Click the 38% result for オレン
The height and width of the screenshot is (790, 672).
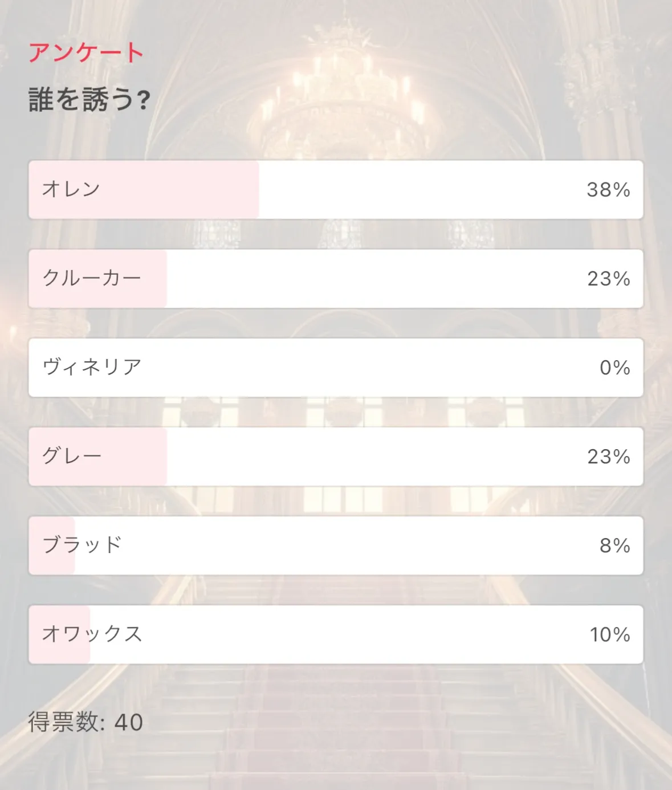pos(608,190)
